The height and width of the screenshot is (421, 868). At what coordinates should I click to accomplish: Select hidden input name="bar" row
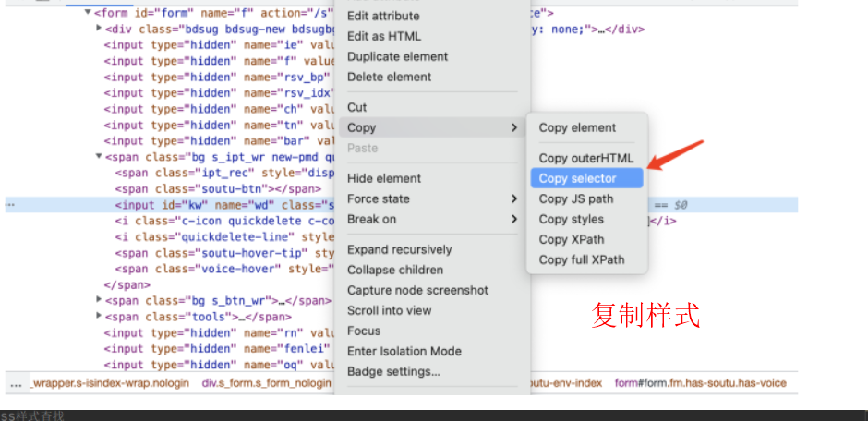(x=219, y=141)
